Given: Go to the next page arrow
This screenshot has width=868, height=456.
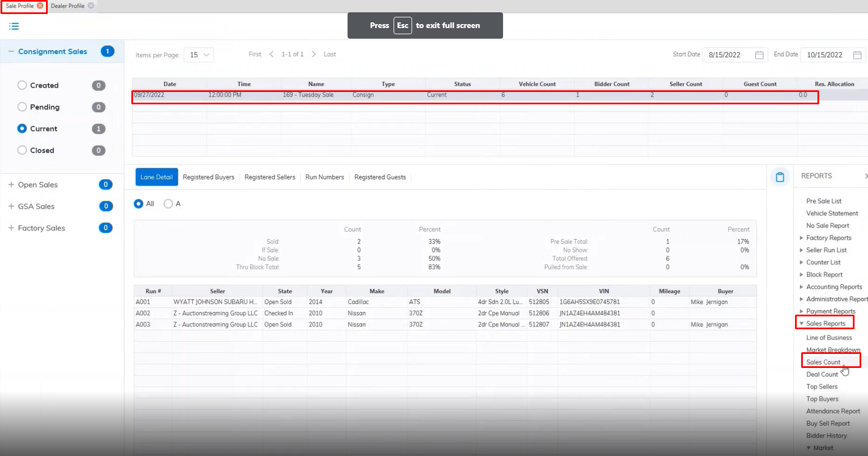Looking at the screenshot, I should tap(314, 54).
